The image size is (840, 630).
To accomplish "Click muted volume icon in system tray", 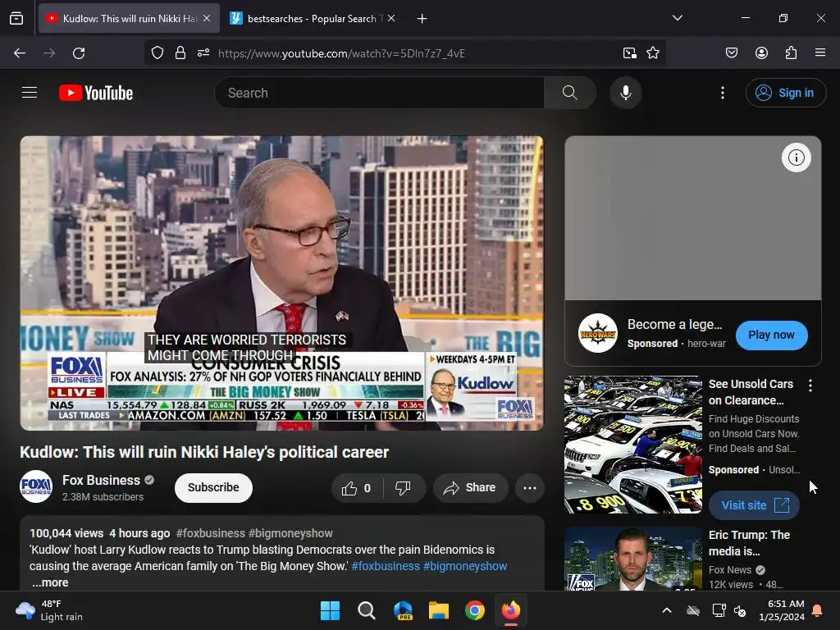I will [740, 610].
